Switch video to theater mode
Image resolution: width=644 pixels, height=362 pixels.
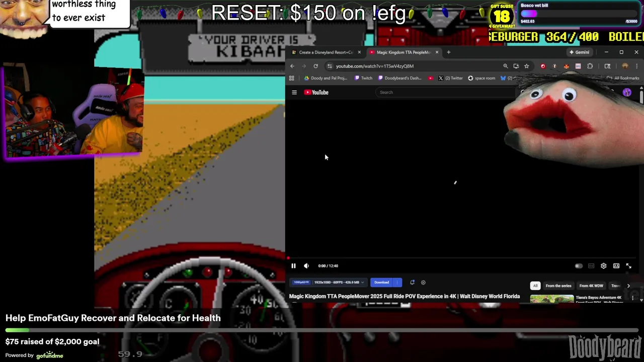click(616, 266)
